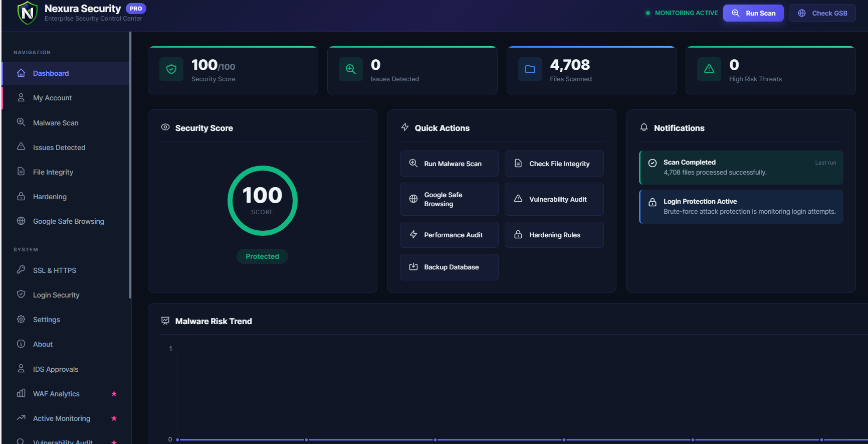Click the bell icon beside Notifications
Image resolution: width=868 pixels, height=444 pixels.
[644, 127]
